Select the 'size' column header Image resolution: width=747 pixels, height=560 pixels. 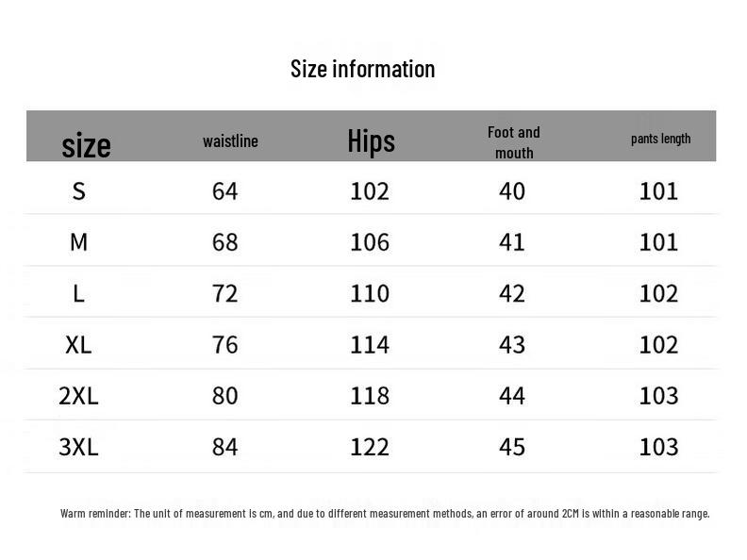coord(86,145)
